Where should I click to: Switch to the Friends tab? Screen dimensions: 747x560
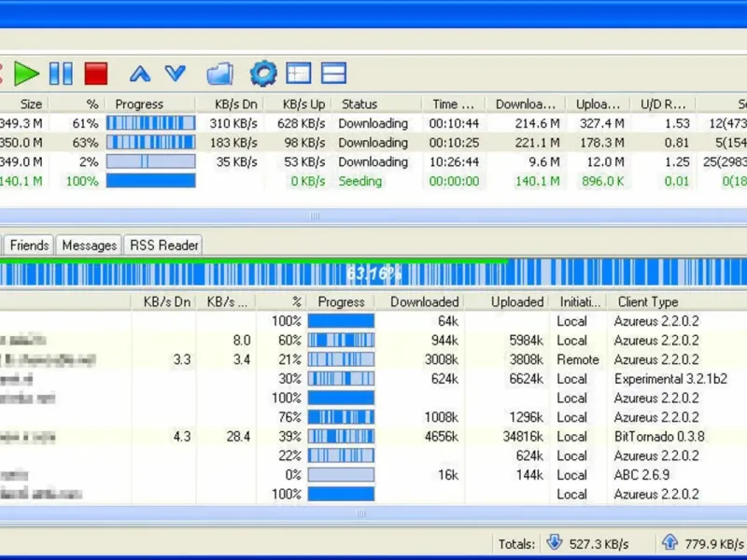pyautogui.click(x=29, y=245)
